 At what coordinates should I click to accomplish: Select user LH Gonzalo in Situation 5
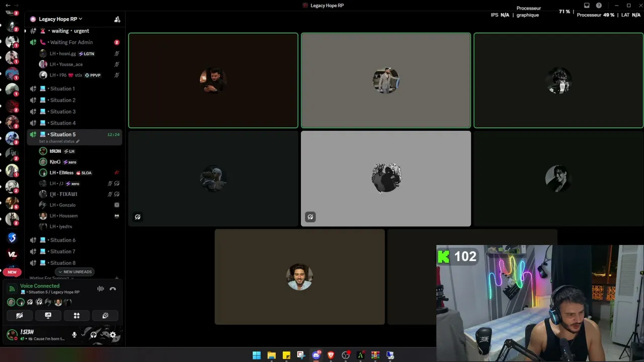[x=79, y=205]
